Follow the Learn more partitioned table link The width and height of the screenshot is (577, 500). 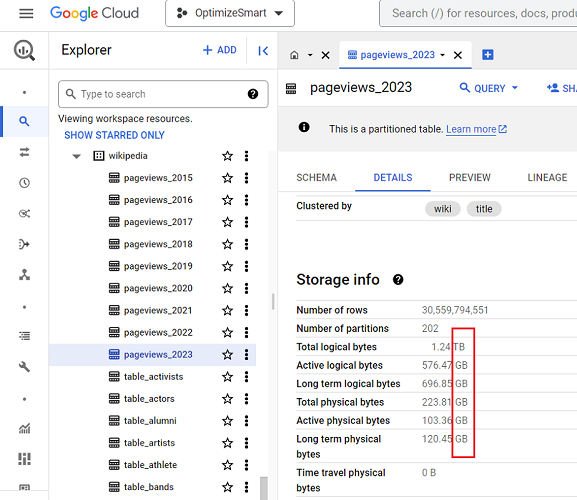pyautogui.click(x=476, y=129)
